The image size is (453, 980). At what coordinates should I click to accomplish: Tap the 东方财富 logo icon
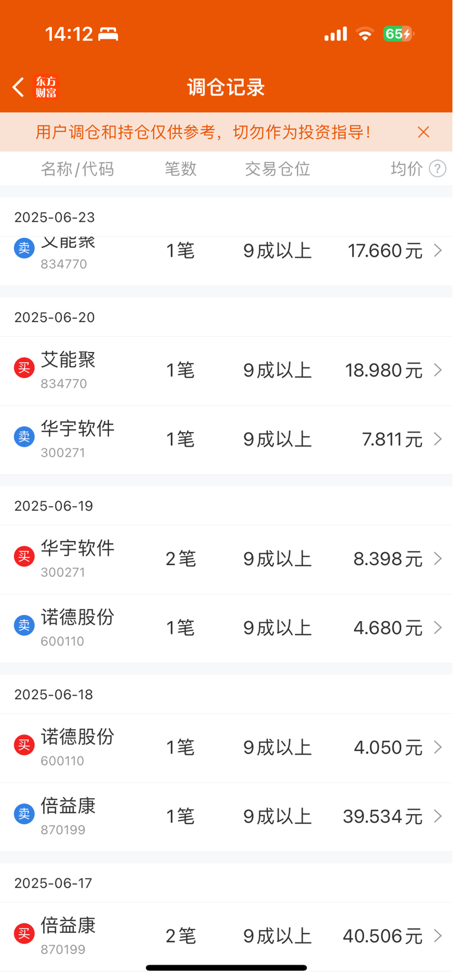tap(47, 87)
